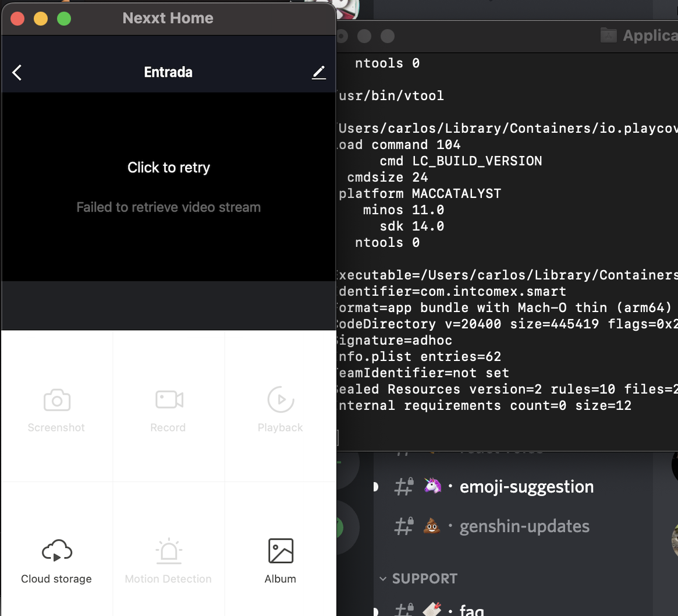Viewport: 678px width, 616px height.
Task: Click the 'Entrada' title in Nexxt Home
Action: pos(168,72)
